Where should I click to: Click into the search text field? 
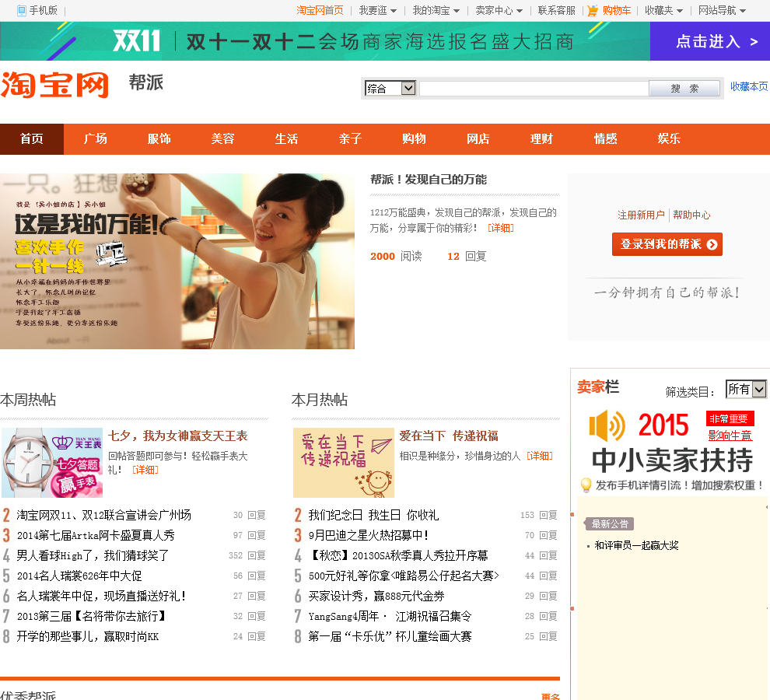coord(534,89)
